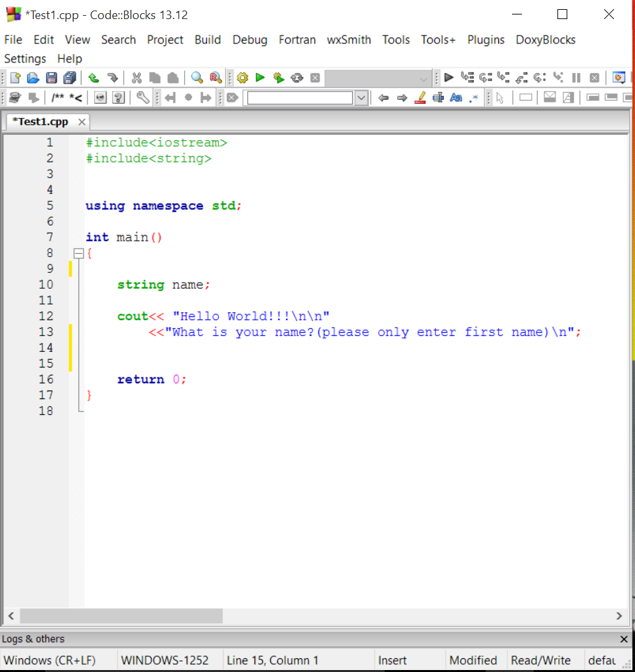Image resolution: width=635 pixels, height=672 pixels.
Task: Open the Project menu
Action: 165,40
